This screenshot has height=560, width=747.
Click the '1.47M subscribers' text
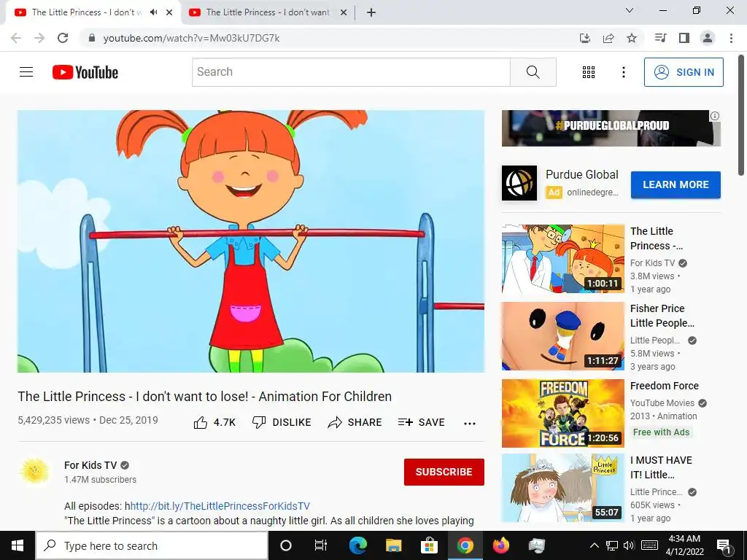click(101, 480)
